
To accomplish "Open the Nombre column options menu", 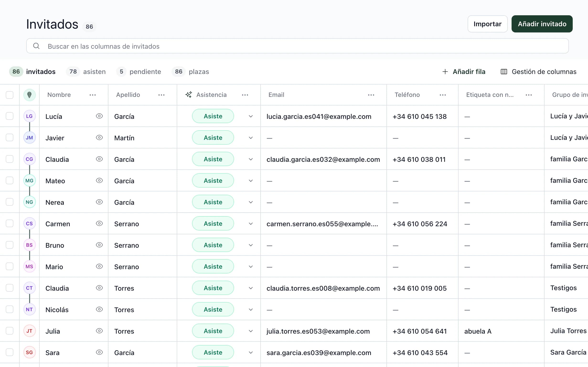I will [x=92, y=95].
